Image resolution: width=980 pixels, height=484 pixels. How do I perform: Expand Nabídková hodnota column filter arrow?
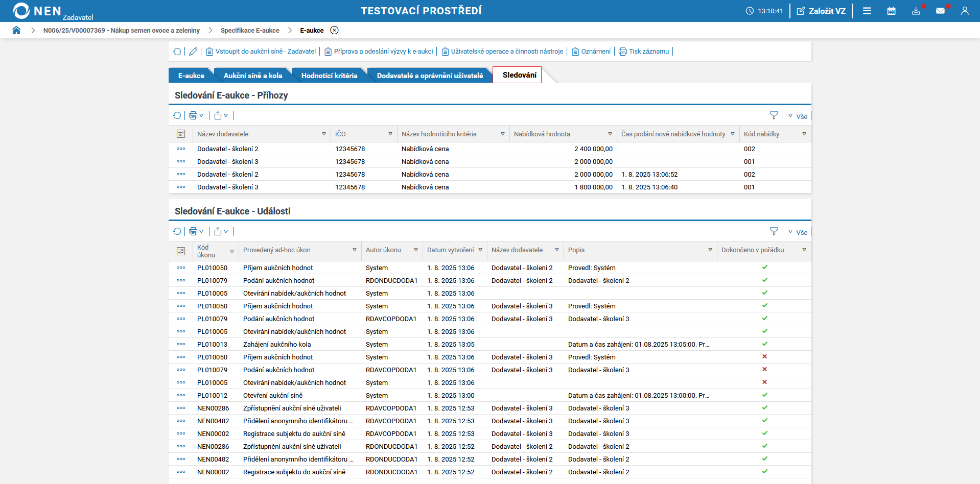pos(610,134)
